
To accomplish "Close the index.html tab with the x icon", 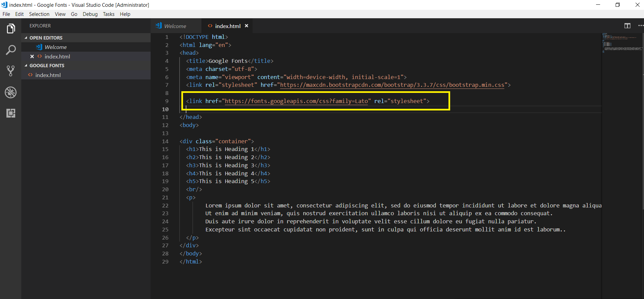I will [x=247, y=26].
